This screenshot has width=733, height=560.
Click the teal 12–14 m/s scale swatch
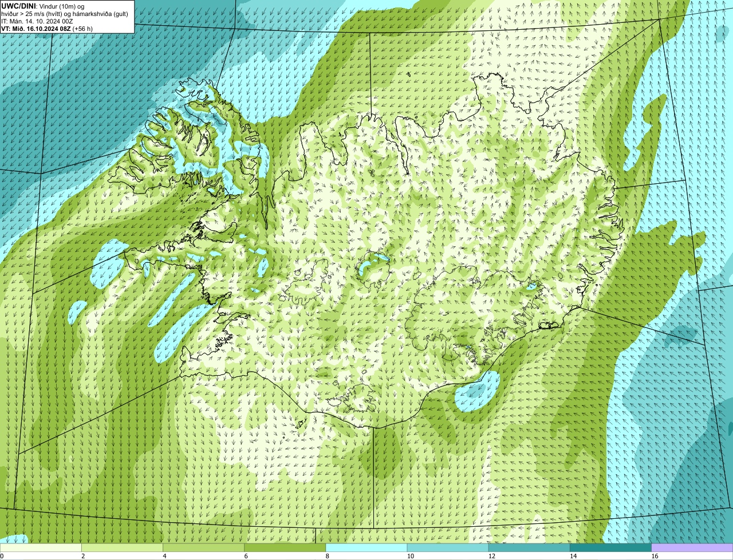(530, 547)
